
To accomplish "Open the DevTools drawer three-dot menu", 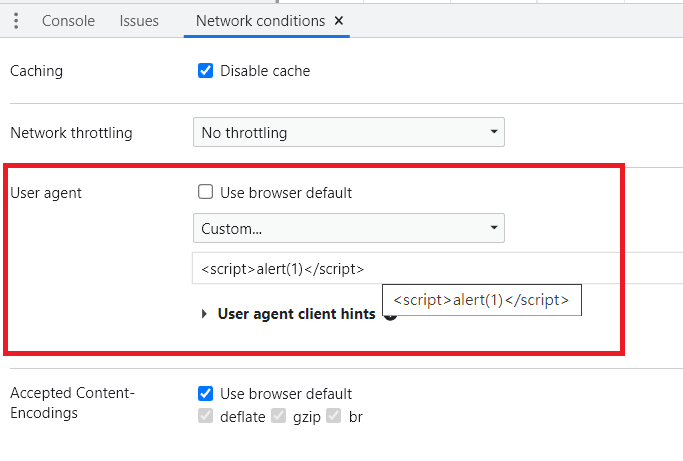I will coord(18,21).
